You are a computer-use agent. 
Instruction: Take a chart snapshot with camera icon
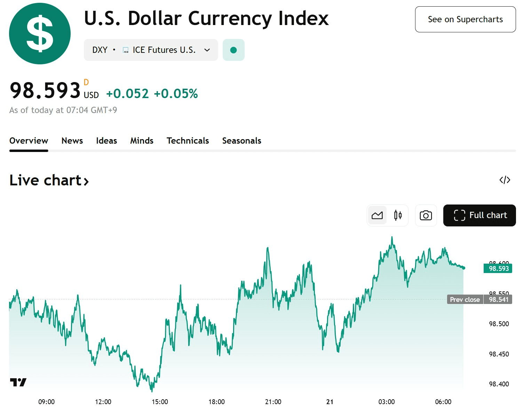(426, 216)
